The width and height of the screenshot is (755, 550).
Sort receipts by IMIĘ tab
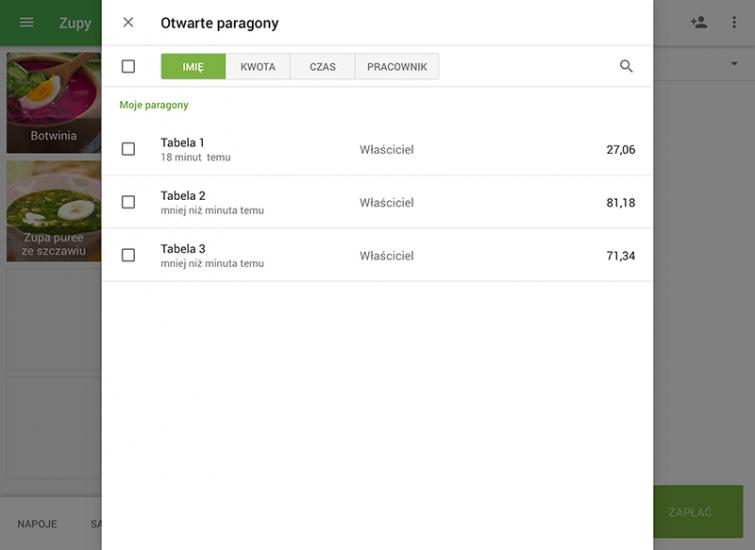point(193,67)
